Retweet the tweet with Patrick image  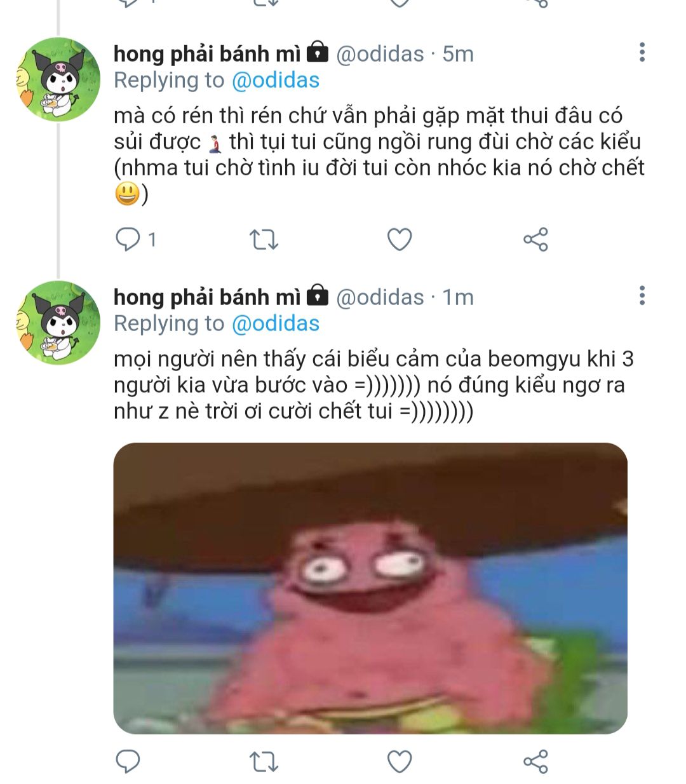pyautogui.click(x=264, y=760)
